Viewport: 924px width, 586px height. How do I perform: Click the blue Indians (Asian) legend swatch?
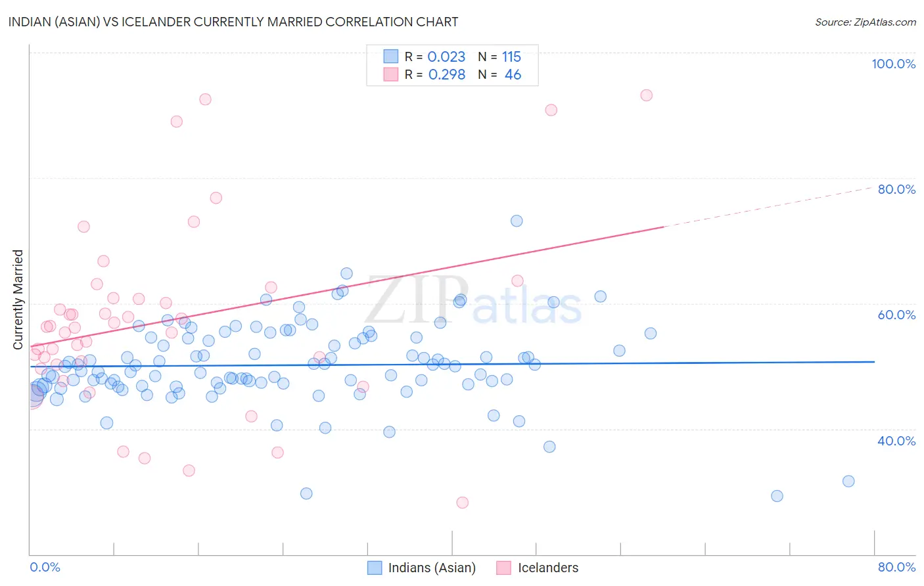coord(375,568)
